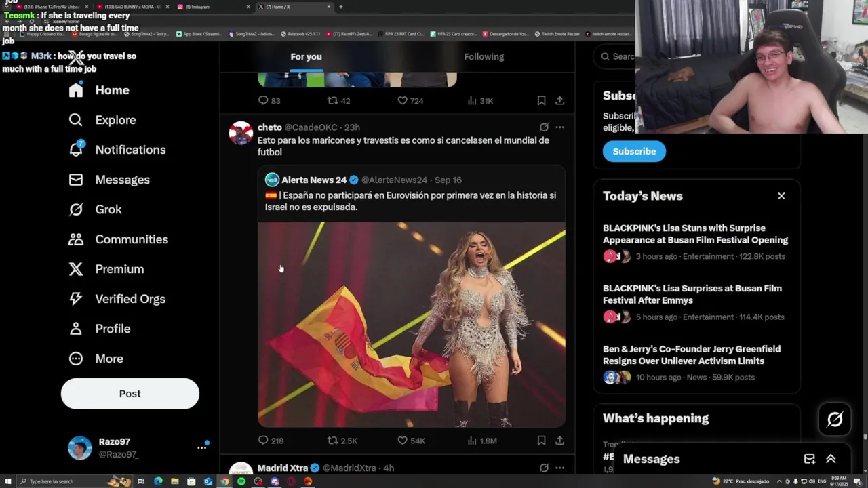
Task: Close the Today's News panel
Action: (x=781, y=196)
